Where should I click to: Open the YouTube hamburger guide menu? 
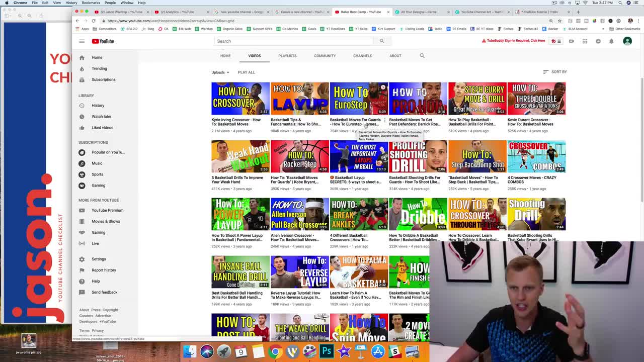pos(82,41)
